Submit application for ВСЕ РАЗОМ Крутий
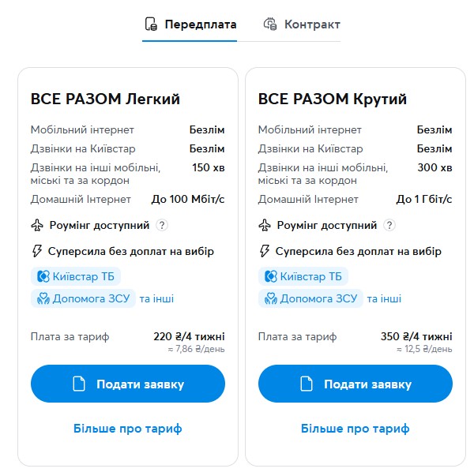This screenshot has height=476, width=474. (x=355, y=384)
